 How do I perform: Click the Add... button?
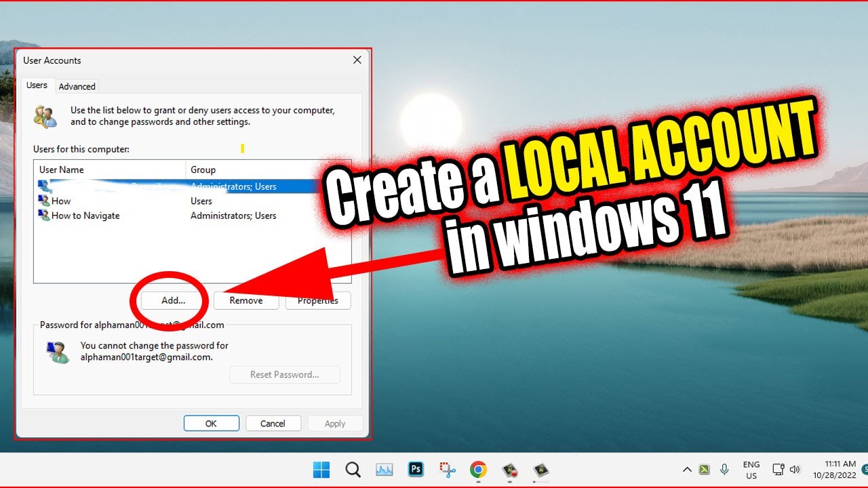point(174,300)
